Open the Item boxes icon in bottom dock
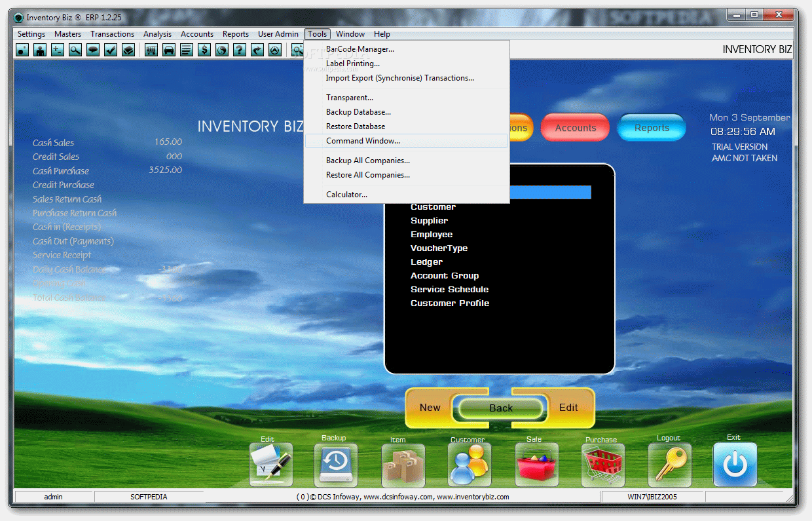This screenshot has height=521, width=812. (403, 465)
